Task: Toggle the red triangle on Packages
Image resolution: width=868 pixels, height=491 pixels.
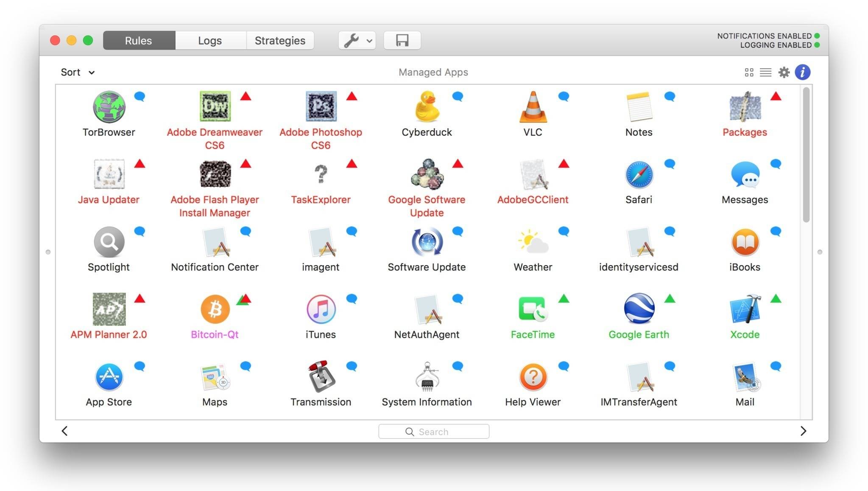Action: (776, 97)
